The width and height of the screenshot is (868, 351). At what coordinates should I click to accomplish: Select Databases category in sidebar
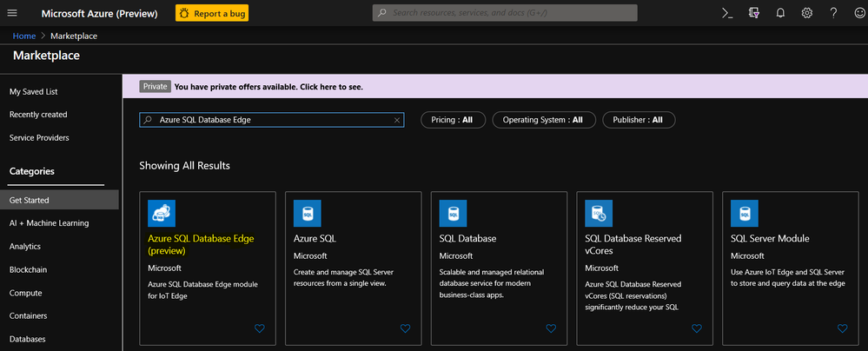tap(28, 339)
